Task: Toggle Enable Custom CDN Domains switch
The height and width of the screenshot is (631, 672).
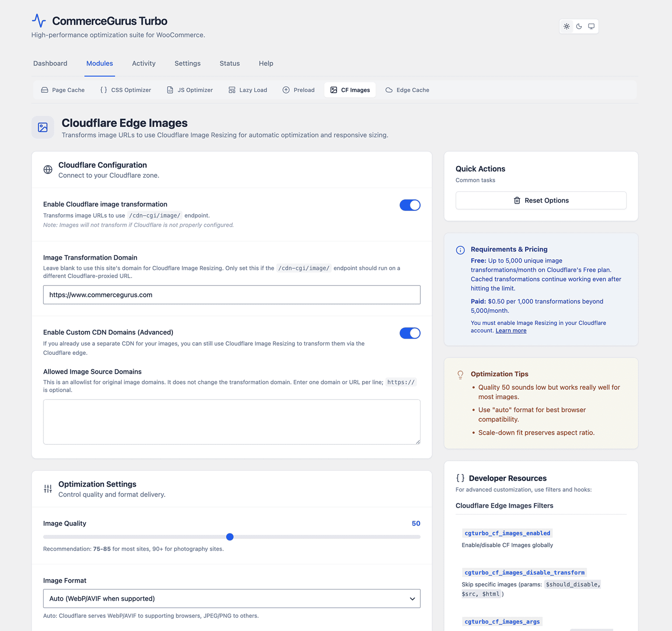Action: click(x=410, y=333)
